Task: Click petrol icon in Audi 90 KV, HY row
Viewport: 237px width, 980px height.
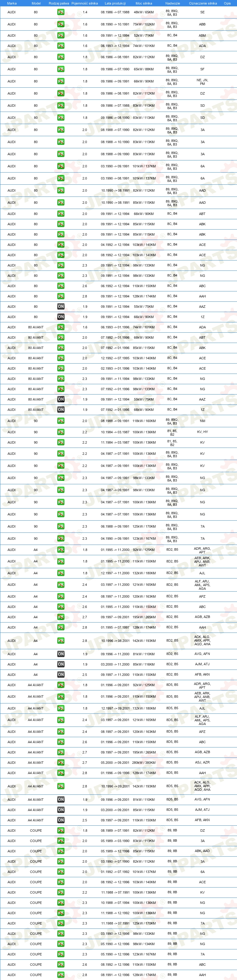Action: (61, 432)
